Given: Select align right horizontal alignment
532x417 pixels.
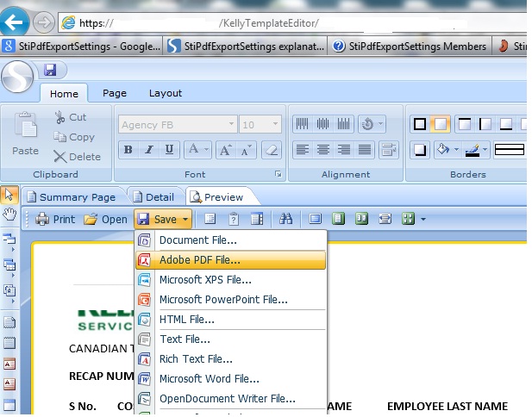Looking at the screenshot, I should point(344,150).
